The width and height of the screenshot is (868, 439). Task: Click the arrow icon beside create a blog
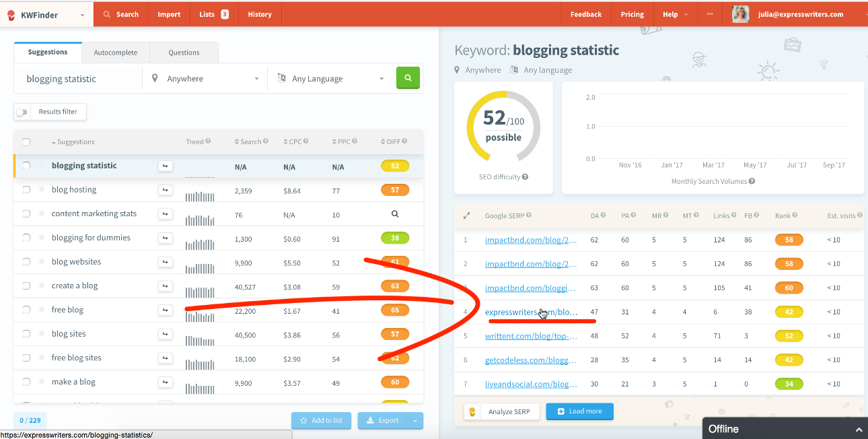[166, 285]
